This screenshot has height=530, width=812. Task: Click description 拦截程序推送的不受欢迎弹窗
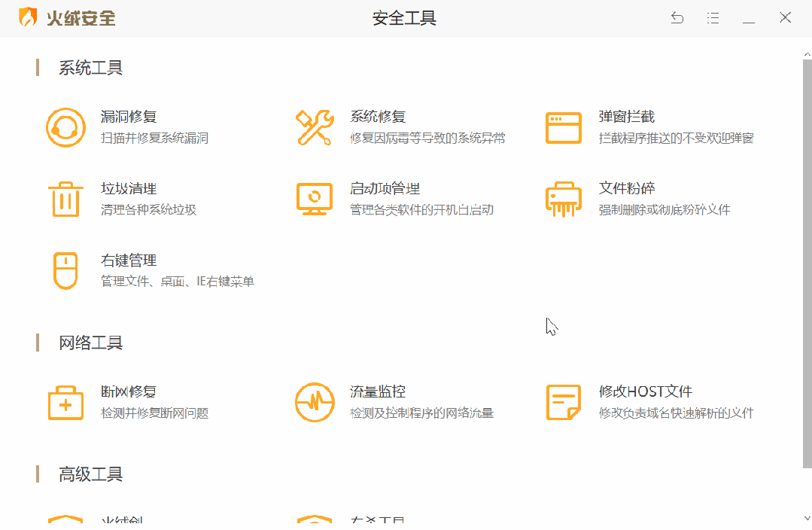676,139
